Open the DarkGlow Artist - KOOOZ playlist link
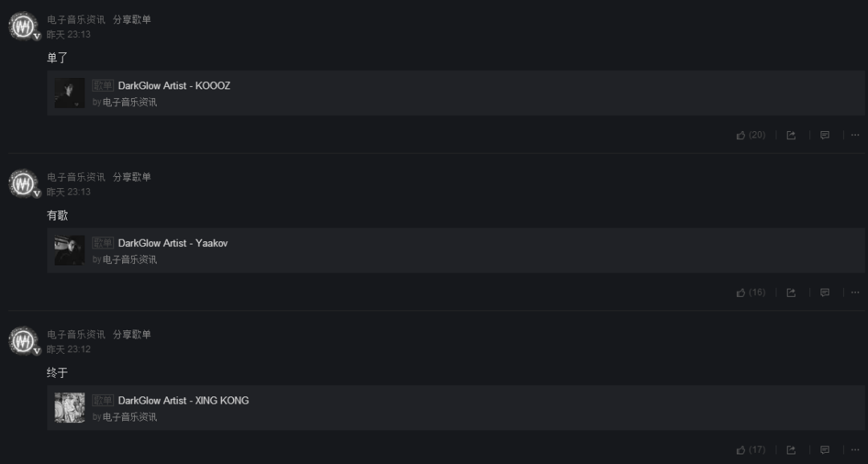Viewport: 868px width, 464px height. coord(174,86)
